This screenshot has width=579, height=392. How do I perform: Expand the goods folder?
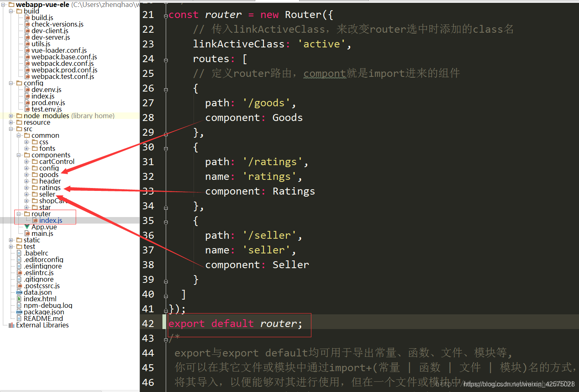click(27, 175)
